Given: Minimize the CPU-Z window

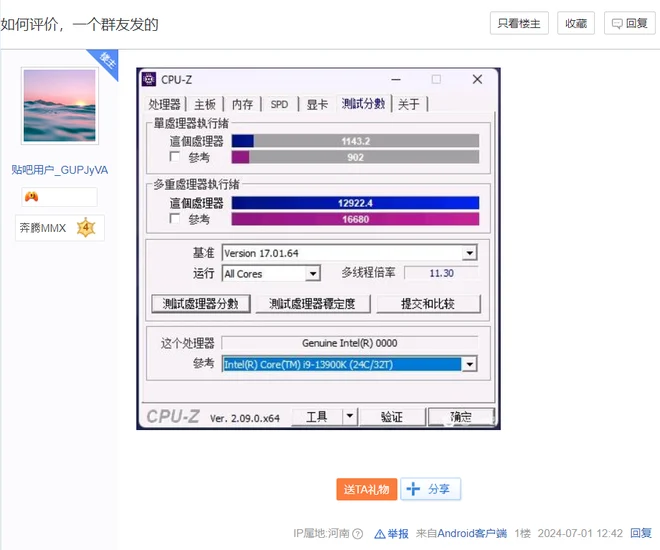Looking at the screenshot, I should tap(396, 80).
